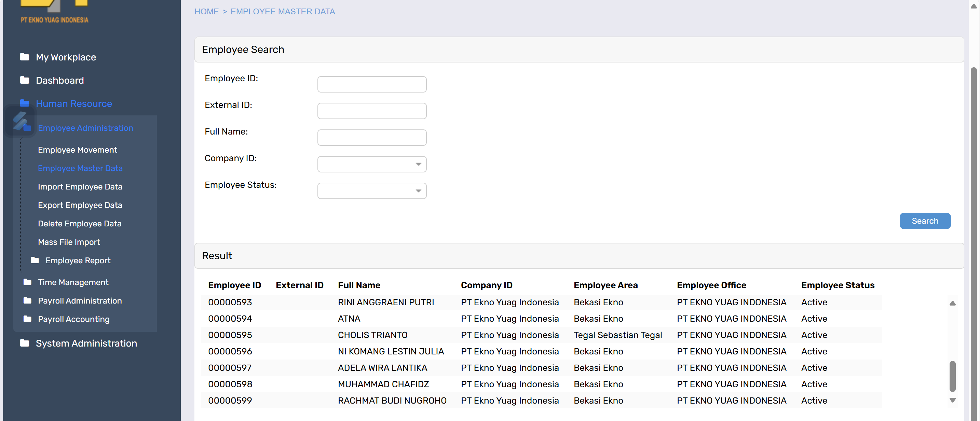Collapse the Human Resource menu
This screenshot has width=980, height=421.
[74, 103]
